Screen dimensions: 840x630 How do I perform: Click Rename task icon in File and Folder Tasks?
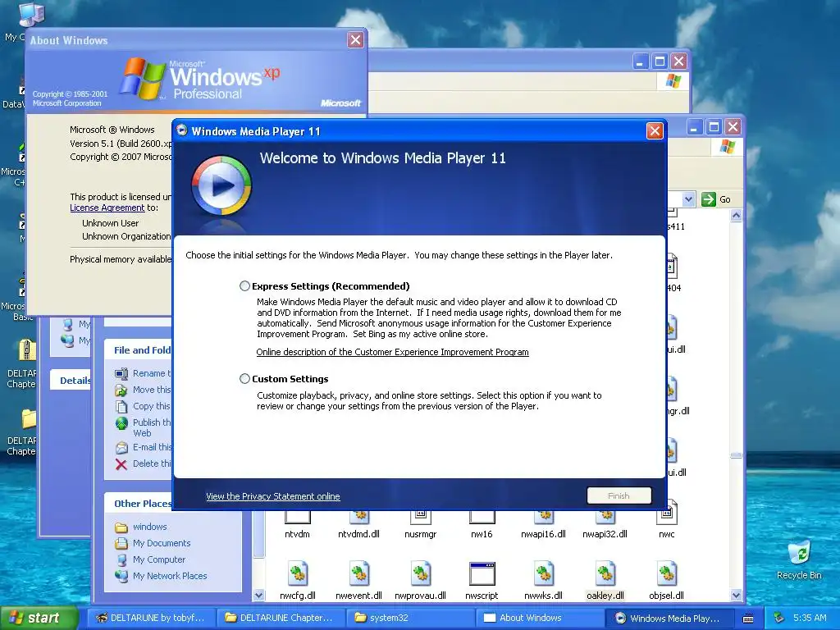point(121,373)
